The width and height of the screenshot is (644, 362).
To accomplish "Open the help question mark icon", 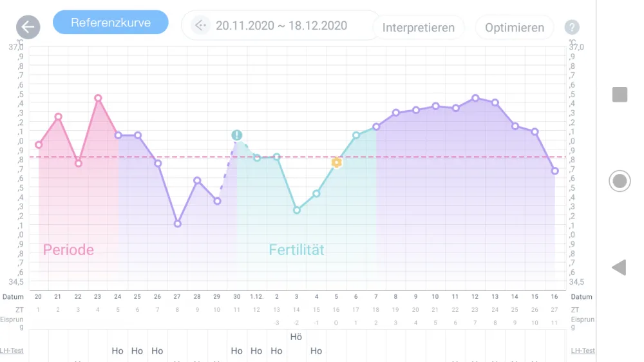I will coord(572,27).
